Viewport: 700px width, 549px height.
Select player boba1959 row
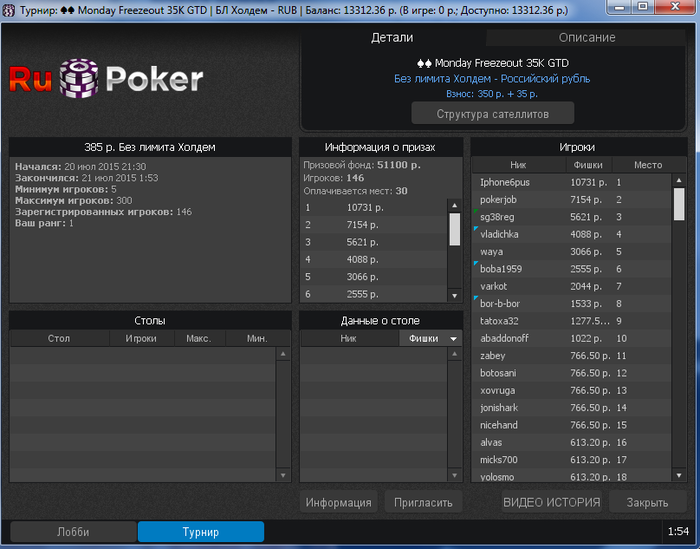click(571, 269)
